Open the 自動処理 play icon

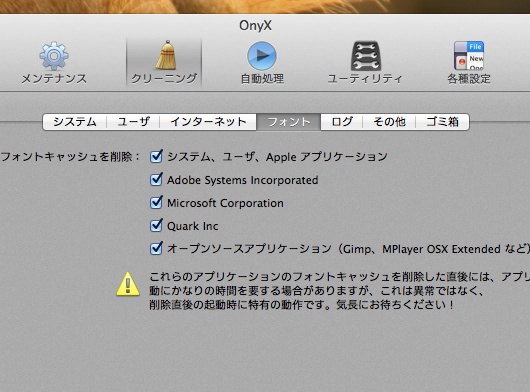click(x=262, y=56)
